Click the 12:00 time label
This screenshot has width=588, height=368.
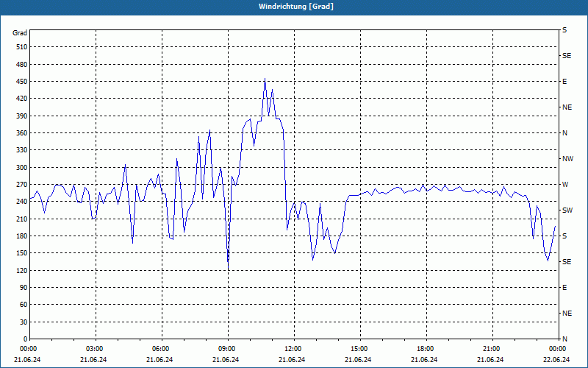click(x=292, y=349)
